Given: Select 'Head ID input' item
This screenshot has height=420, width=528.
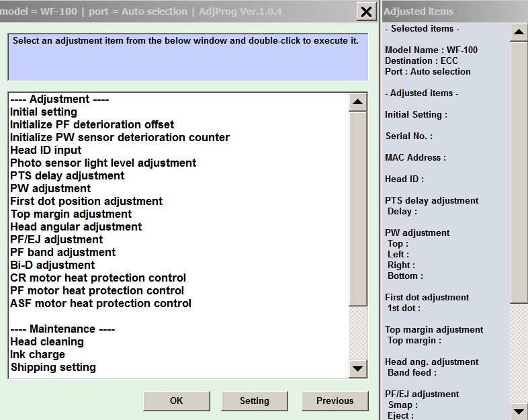Looking at the screenshot, I should coord(46,151).
